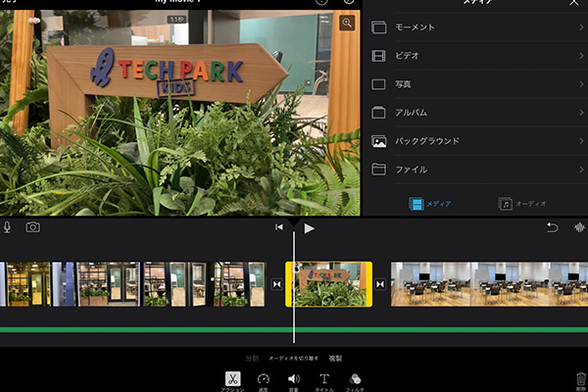The width and height of the screenshot is (588, 392).
Task: Select the アクション scissors tool
Action: coord(232,379)
